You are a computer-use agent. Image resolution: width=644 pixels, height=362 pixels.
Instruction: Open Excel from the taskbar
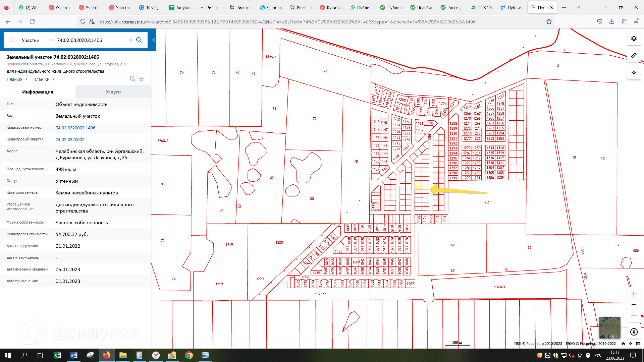[57, 355]
